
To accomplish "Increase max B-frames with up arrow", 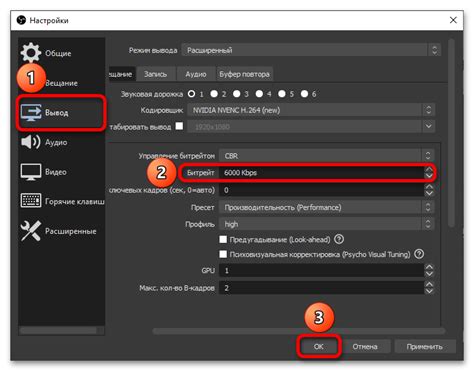I will coord(429,284).
